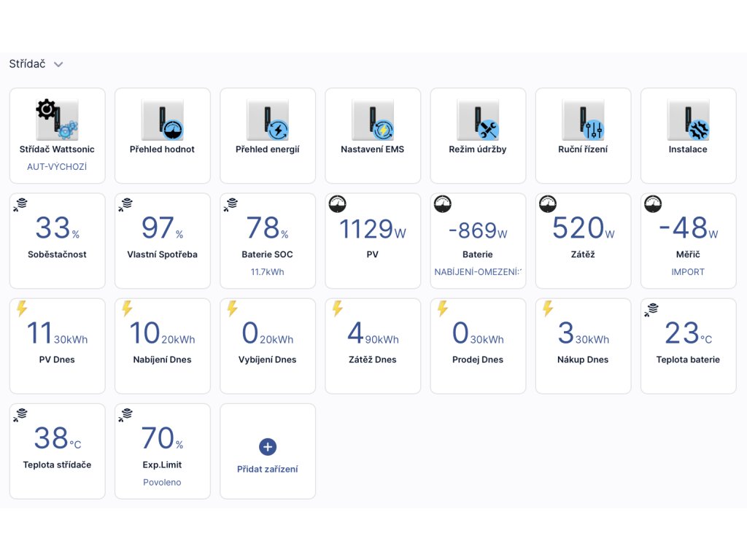Open the Teplota střídače 38°C tile

[57, 451]
